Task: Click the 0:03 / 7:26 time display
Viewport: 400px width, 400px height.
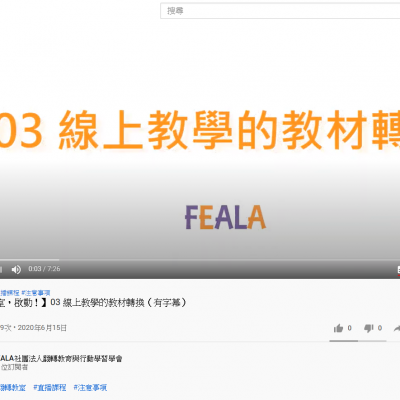Action: pyautogui.click(x=44, y=269)
